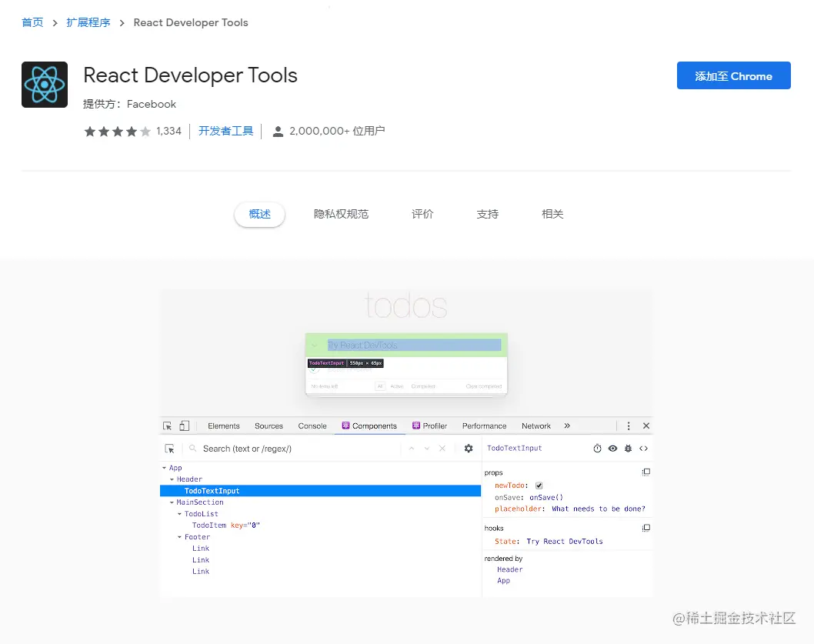The width and height of the screenshot is (814, 644).
Task: Copy props to clipboard icon
Action: point(646,472)
